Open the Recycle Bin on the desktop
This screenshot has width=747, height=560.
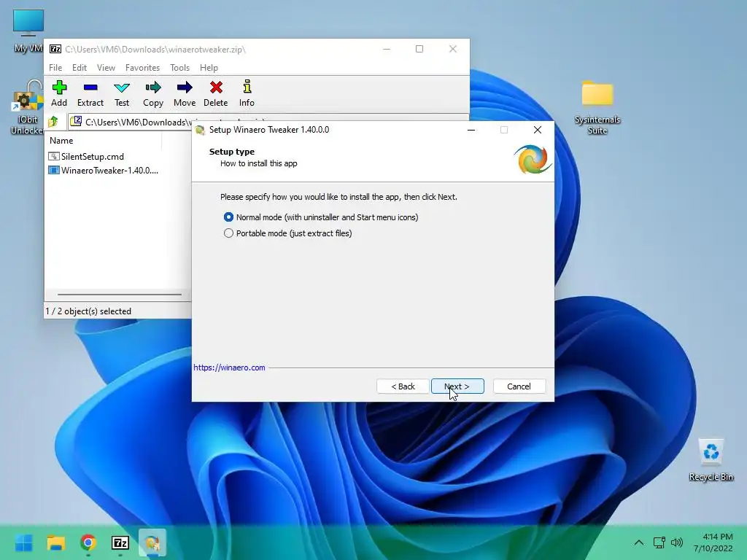(x=711, y=460)
